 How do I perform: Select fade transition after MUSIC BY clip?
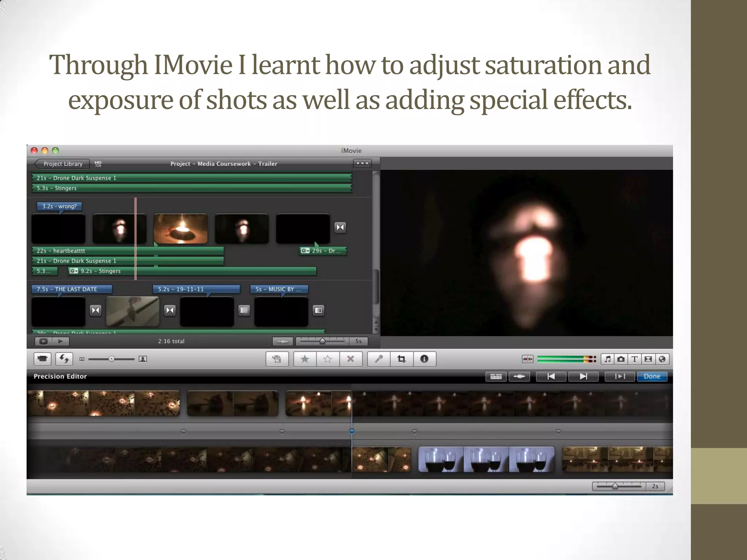318,310
